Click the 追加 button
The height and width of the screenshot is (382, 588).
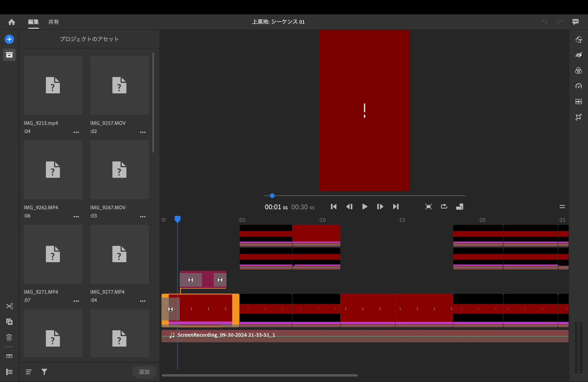click(x=144, y=372)
